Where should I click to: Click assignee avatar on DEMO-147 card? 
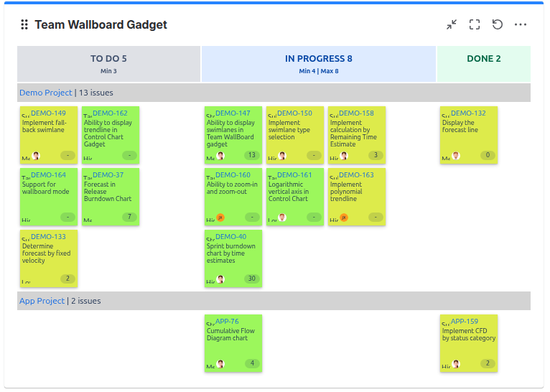click(220, 156)
